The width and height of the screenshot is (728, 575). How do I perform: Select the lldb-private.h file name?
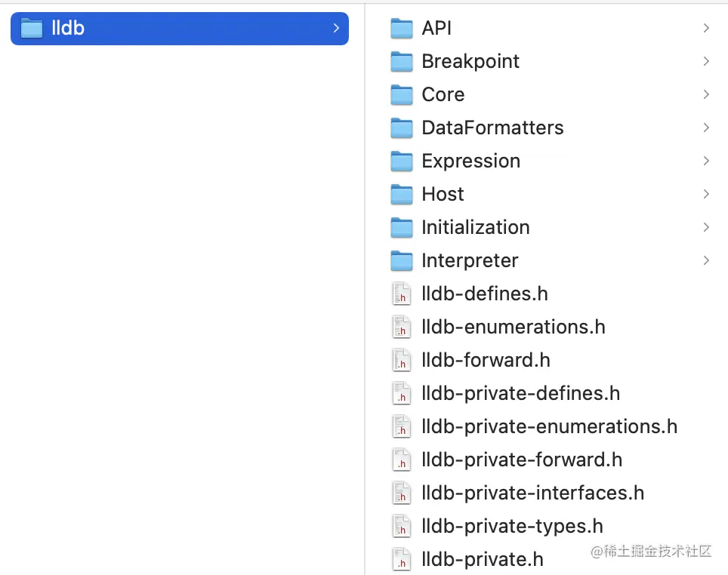click(x=483, y=559)
